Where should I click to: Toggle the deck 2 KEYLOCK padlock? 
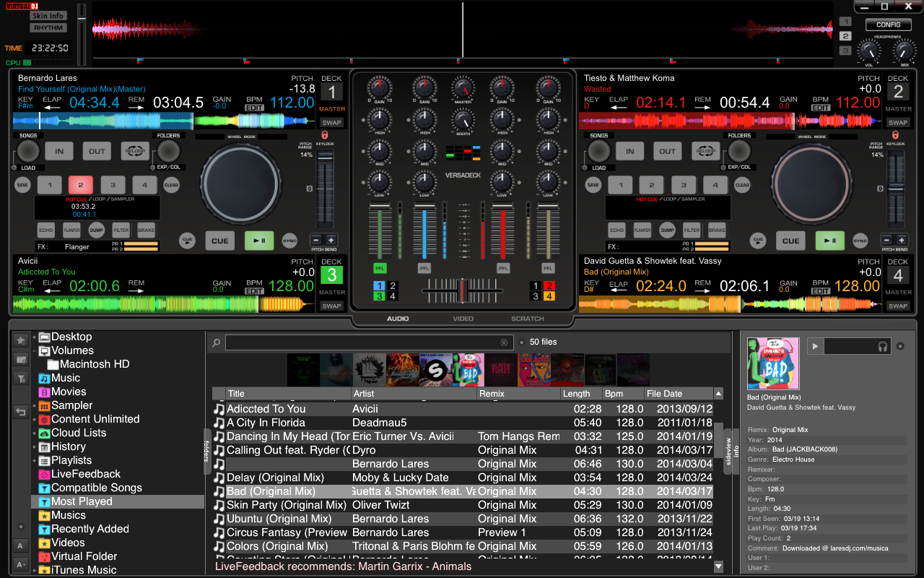point(895,135)
